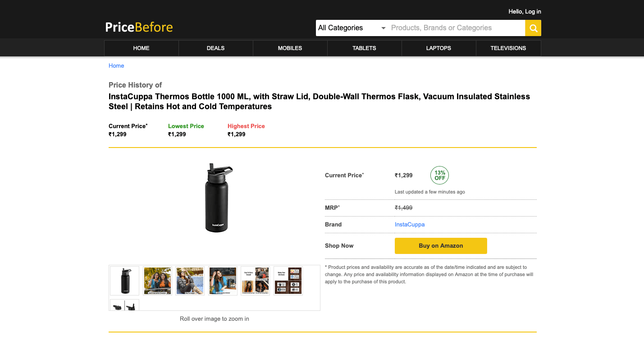Click the straw lid accessories thumbnail below

pyautogui.click(x=124, y=305)
